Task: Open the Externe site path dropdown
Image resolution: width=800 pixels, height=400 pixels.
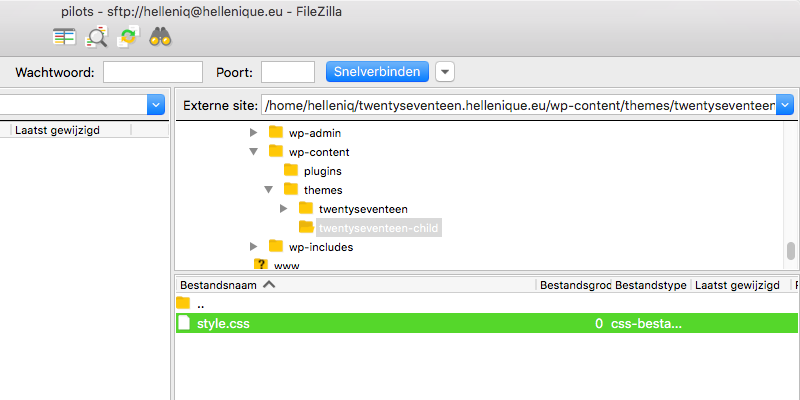Action: pyautogui.click(x=785, y=106)
